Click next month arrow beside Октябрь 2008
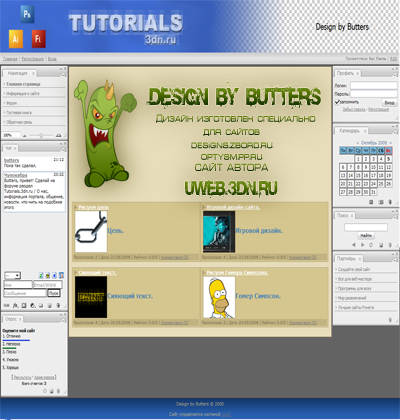The width and height of the screenshot is (400, 420). click(x=391, y=143)
